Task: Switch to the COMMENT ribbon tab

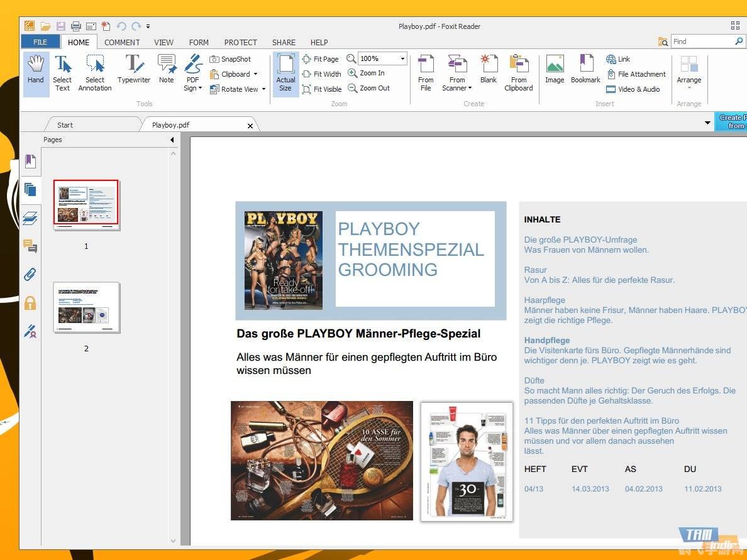Action: tap(121, 42)
